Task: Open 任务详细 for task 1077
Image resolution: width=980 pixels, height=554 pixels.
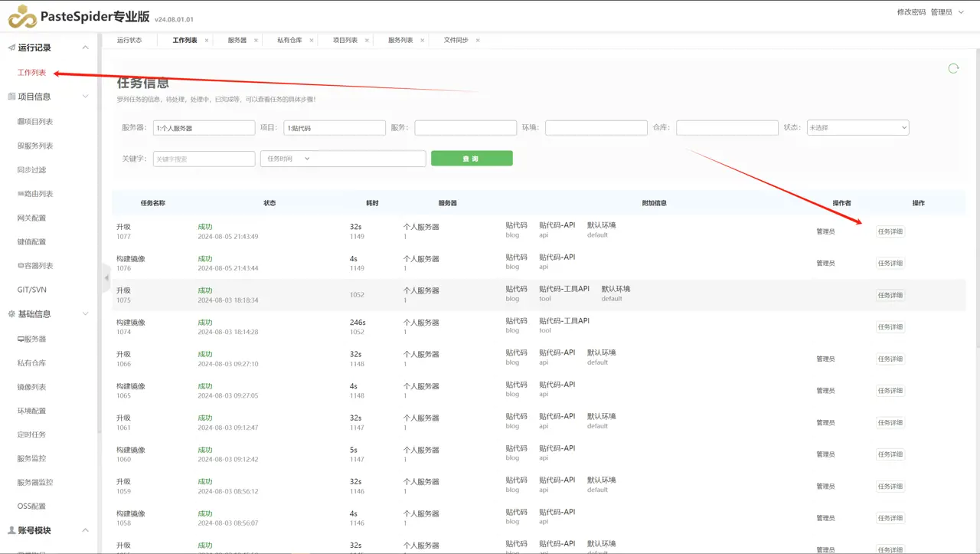Action: (890, 231)
